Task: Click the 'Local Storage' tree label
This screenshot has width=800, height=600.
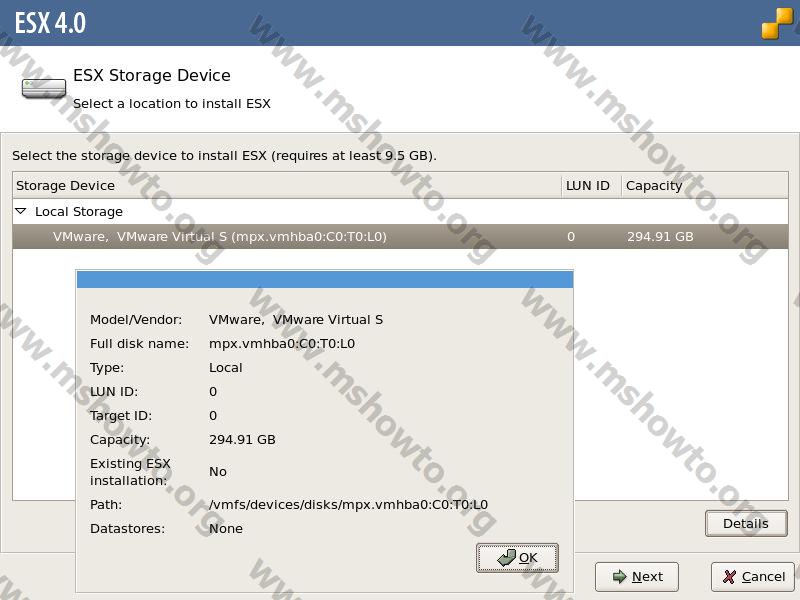Action: pyautogui.click(x=79, y=211)
